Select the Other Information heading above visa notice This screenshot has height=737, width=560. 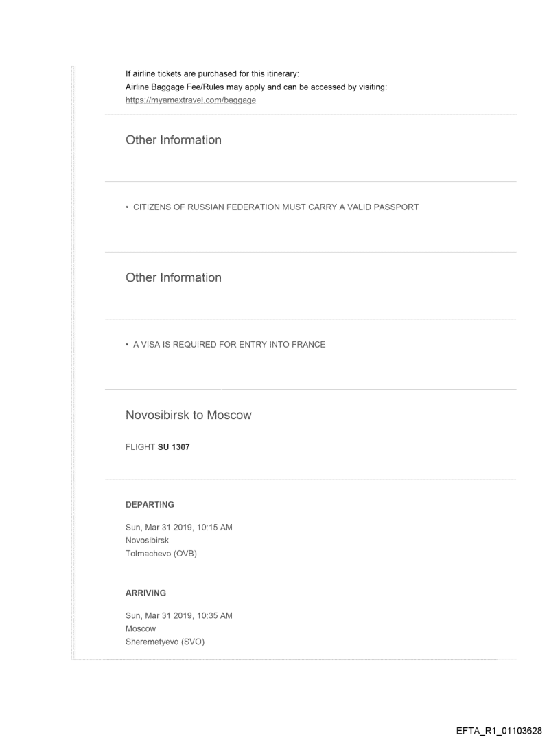(x=174, y=277)
